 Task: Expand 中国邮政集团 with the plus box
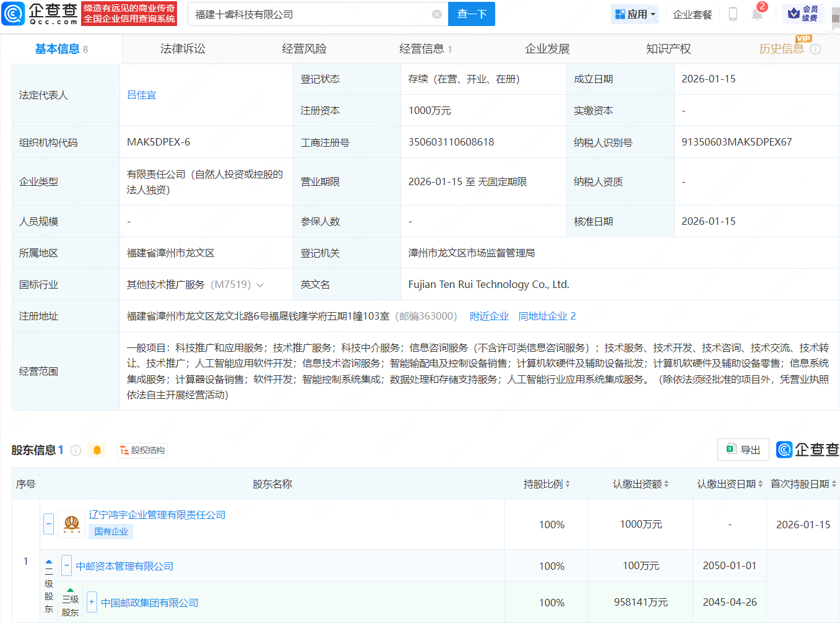[x=91, y=602]
